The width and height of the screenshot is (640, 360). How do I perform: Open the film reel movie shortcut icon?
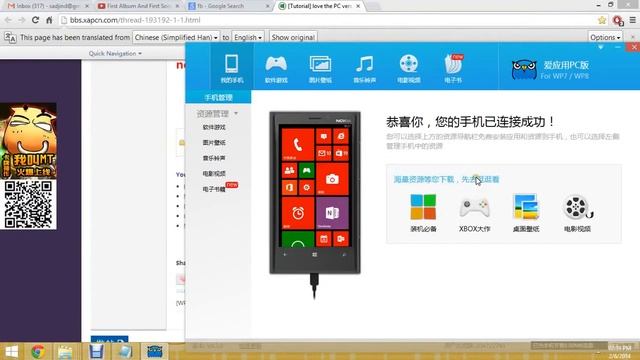(577, 207)
